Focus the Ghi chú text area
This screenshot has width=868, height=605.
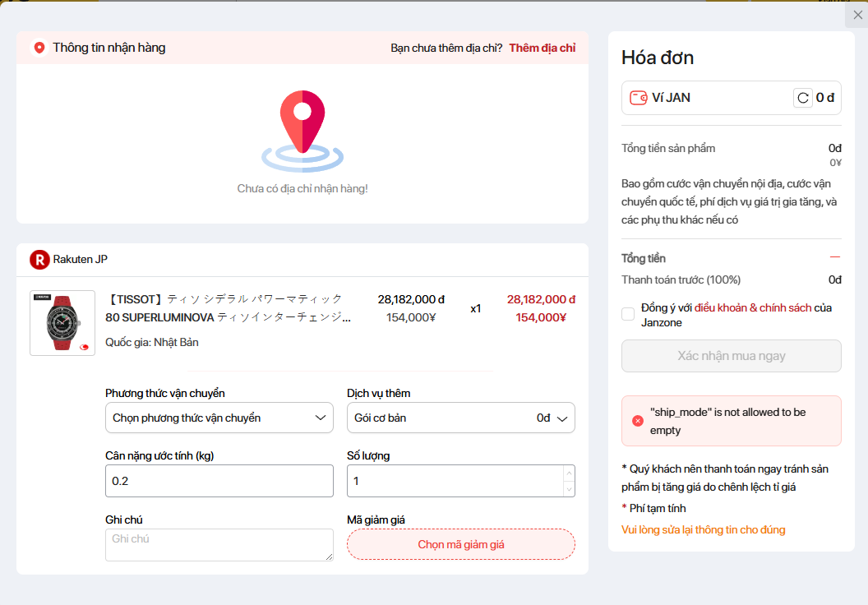tap(219, 544)
